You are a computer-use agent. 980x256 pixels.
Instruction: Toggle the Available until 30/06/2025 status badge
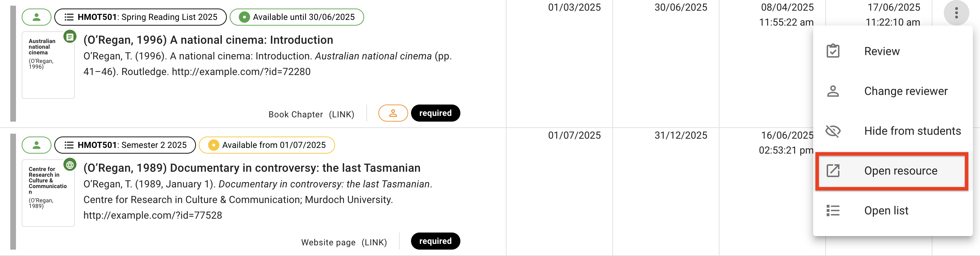coord(297,17)
